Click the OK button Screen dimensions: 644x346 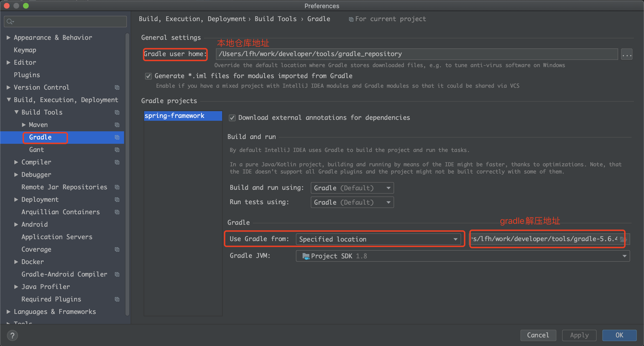pos(619,335)
